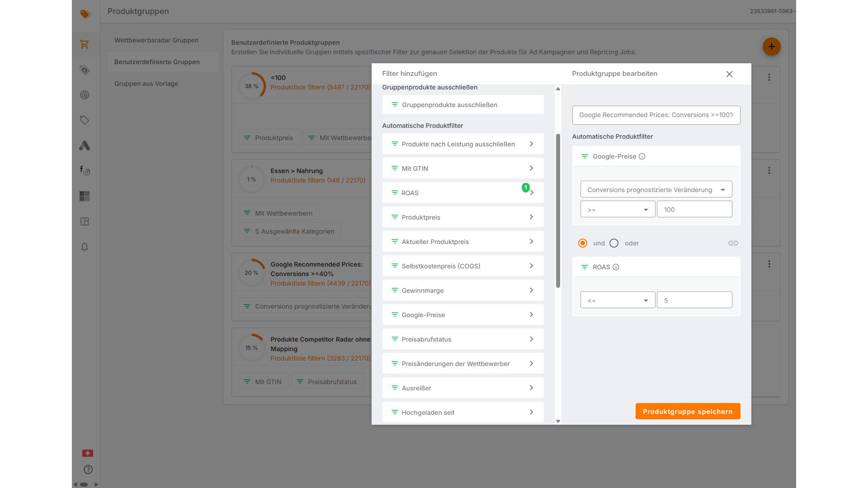Expand the Mit GTIN filter option
868x488 pixels.
(x=463, y=168)
